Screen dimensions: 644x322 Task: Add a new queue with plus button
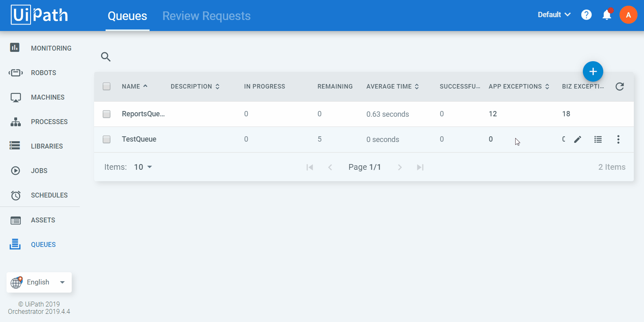pos(593,71)
